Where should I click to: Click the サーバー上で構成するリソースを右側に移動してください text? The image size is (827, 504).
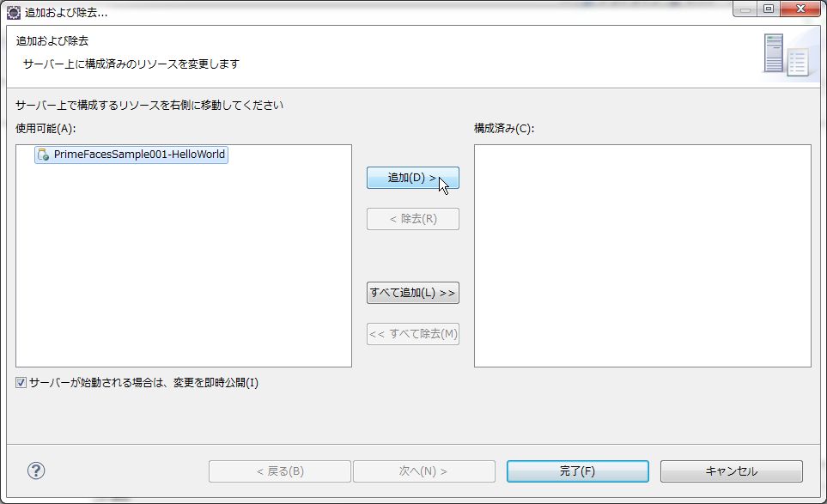149,105
